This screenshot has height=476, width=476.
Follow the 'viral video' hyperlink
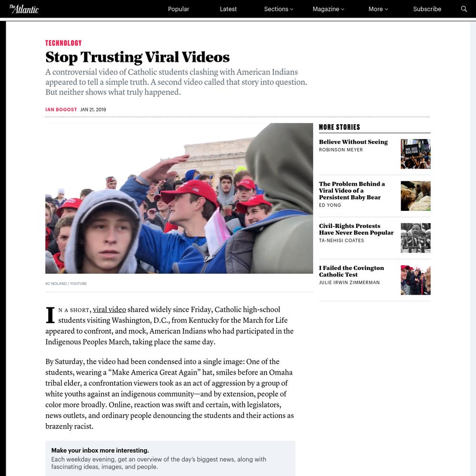click(x=109, y=310)
